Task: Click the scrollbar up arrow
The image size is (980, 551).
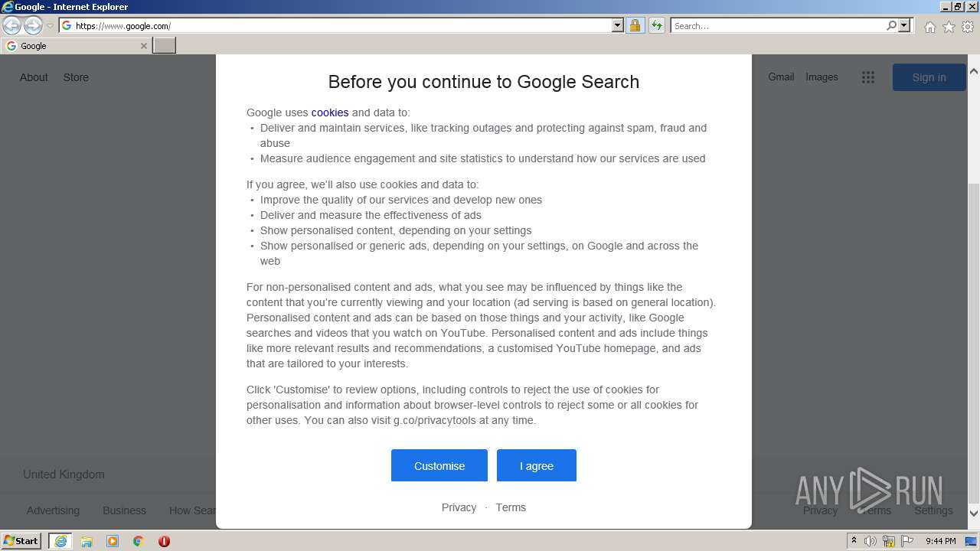Action: [974, 70]
